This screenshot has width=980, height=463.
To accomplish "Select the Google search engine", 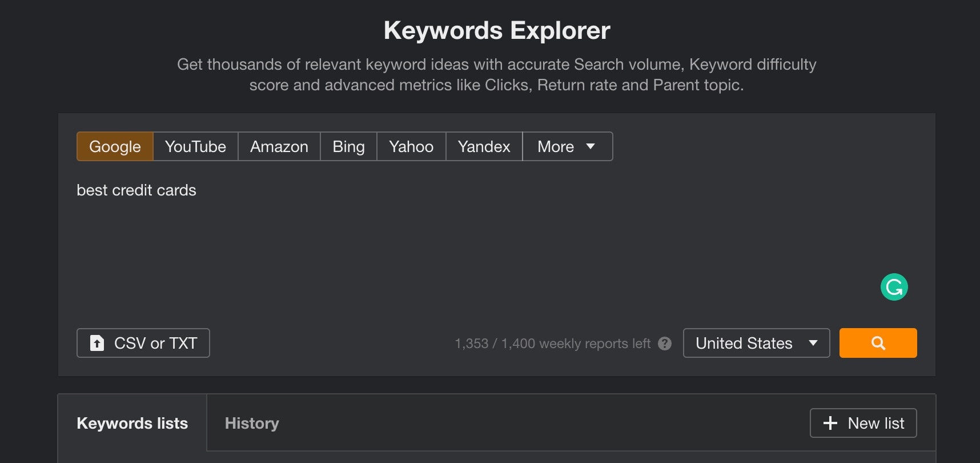I will point(115,146).
